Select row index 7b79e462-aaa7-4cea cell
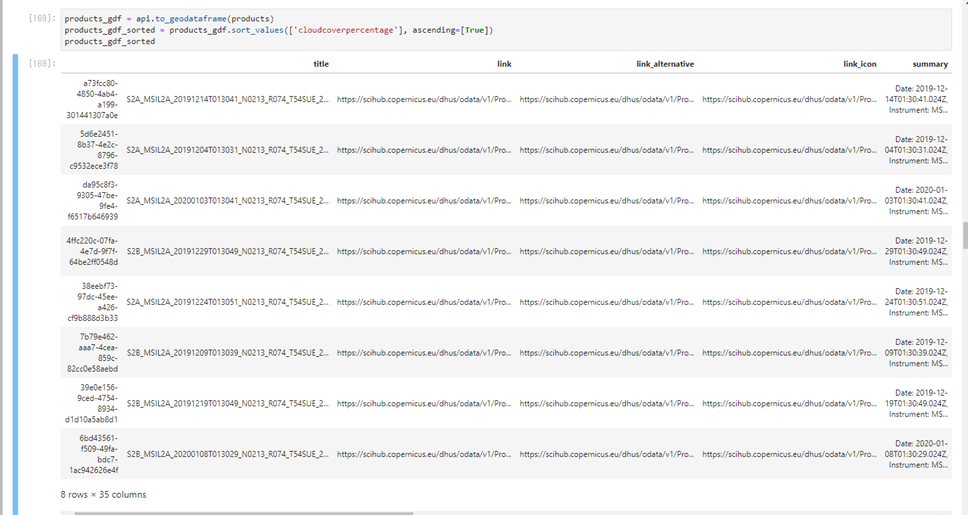This screenshot has height=515, width=968. [91, 352]
